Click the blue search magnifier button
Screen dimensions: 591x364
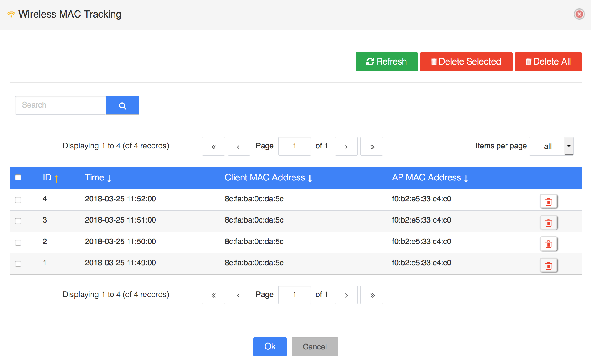pyautogui.click(x=122, y=105)
